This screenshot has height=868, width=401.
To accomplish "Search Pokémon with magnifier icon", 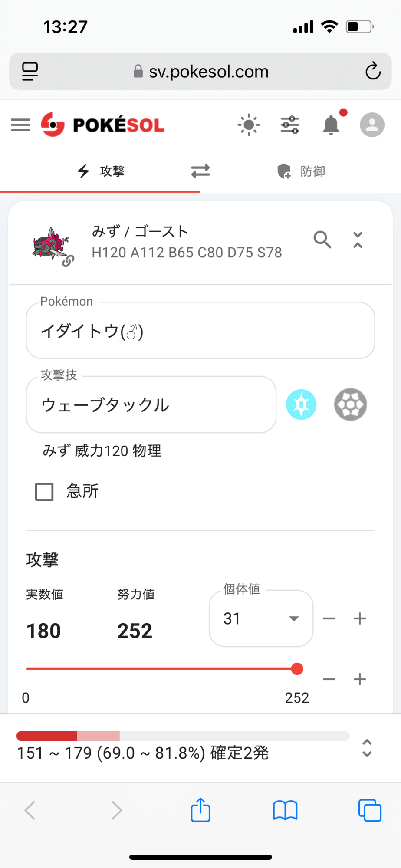I will coord(322,239).
